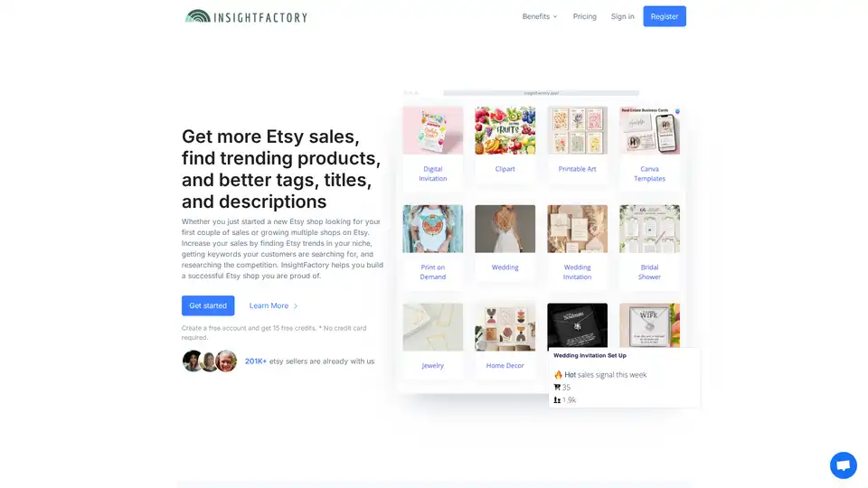
Task: Open the Print on Demand category
Action: [x=433, y=243]
